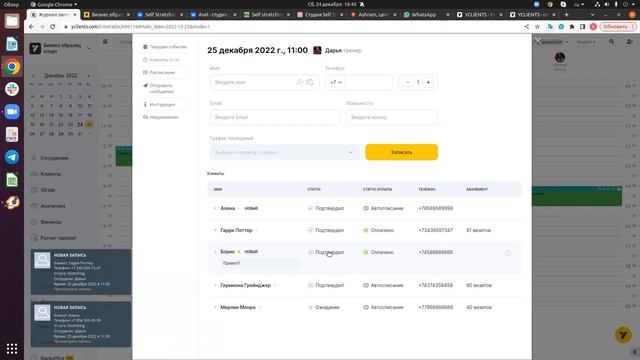Open Текущие события section in dialog
This screenshot has height=360, width=640.
pyautogui.click(x=165, y=47)
